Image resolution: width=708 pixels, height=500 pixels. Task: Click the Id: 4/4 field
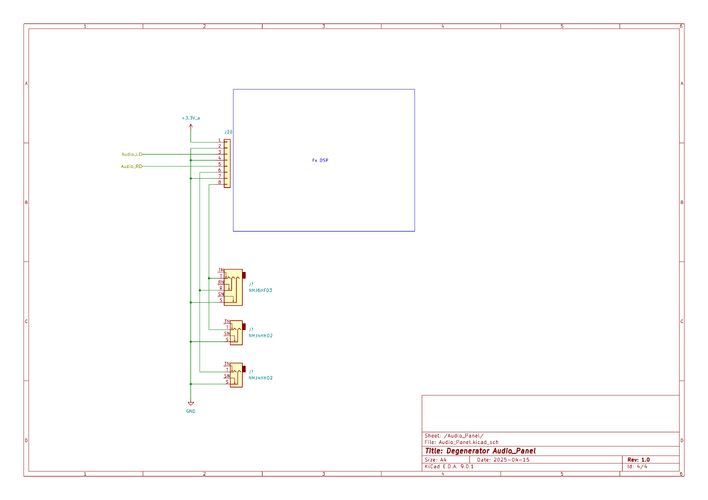tap(637, 466)
